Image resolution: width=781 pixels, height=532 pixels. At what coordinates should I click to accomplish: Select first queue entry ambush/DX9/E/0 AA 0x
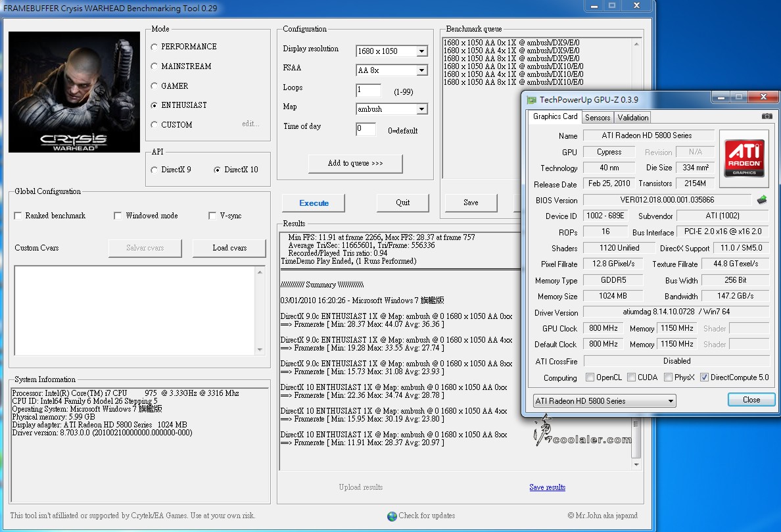click(511, 43)
